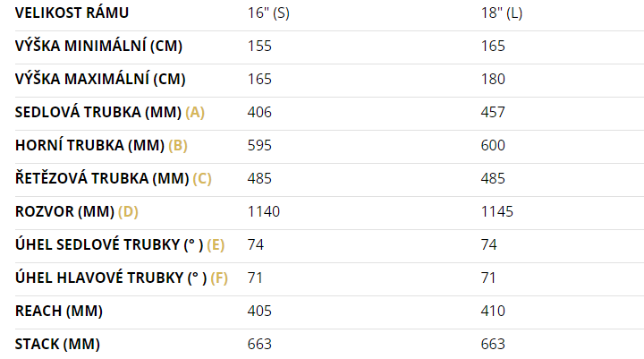Click the 1145 wheelbase value

497,212
